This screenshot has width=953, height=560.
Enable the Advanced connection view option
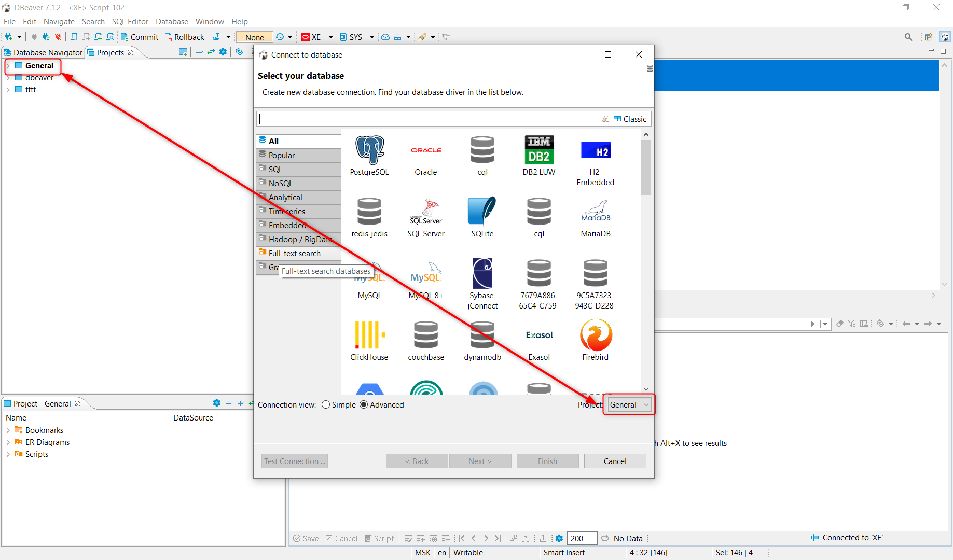point(365,404)
